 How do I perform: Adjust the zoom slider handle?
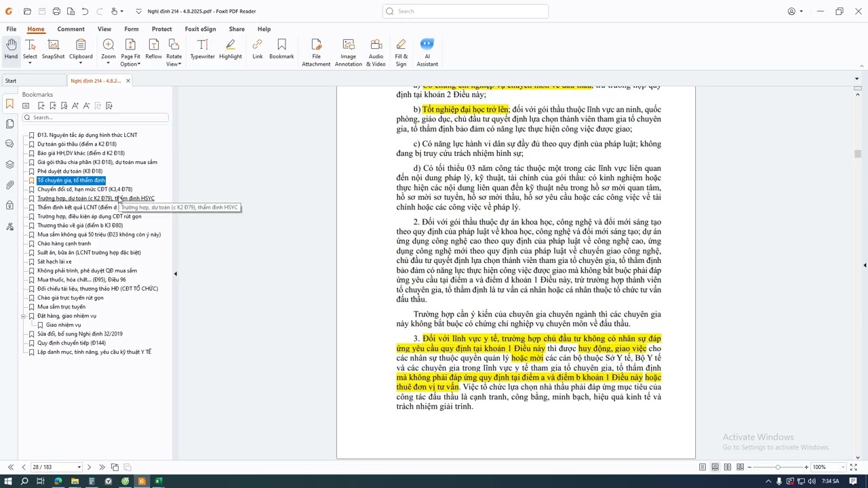coord(778,467)
